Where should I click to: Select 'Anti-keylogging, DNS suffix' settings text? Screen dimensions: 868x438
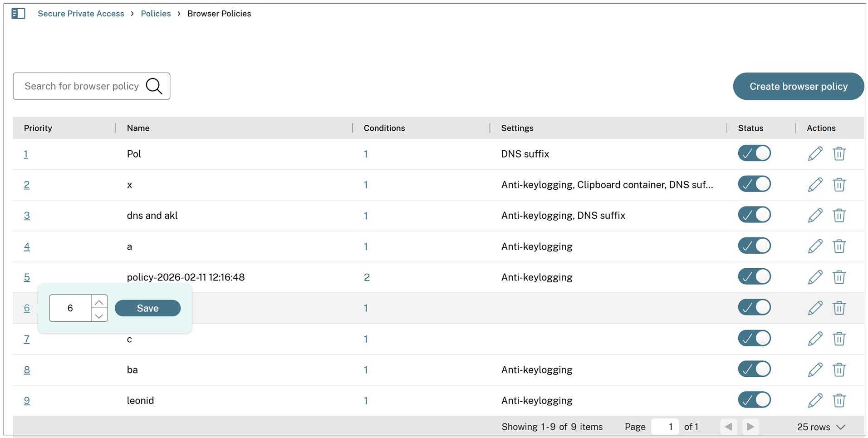pos(563,216)
